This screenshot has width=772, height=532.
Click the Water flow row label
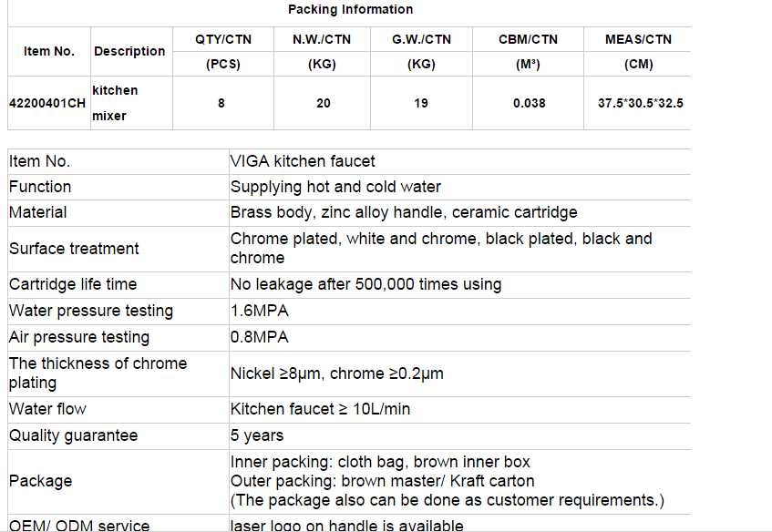47,409
